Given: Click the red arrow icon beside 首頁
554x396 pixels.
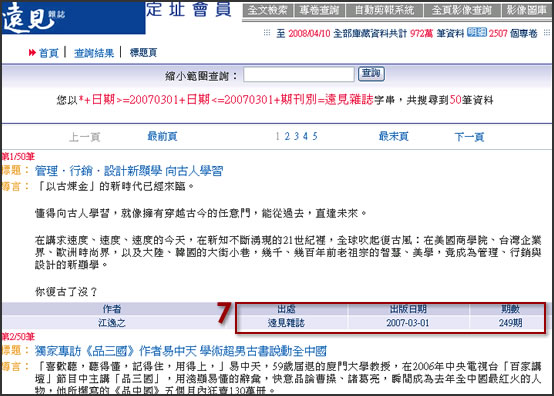Looking at the screenshot, I should click(32, 53).
